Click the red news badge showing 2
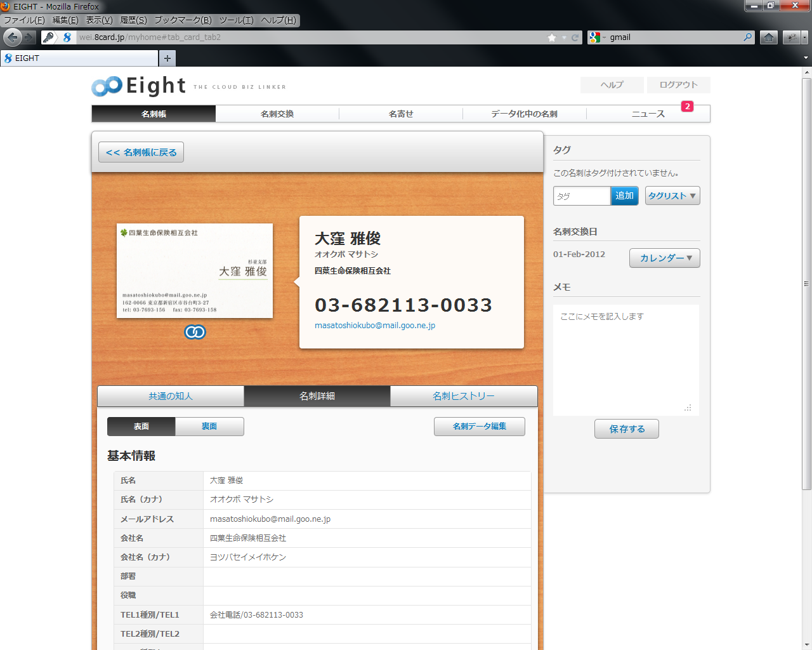Viewport: 812px width, 650px height. (687, 107)
